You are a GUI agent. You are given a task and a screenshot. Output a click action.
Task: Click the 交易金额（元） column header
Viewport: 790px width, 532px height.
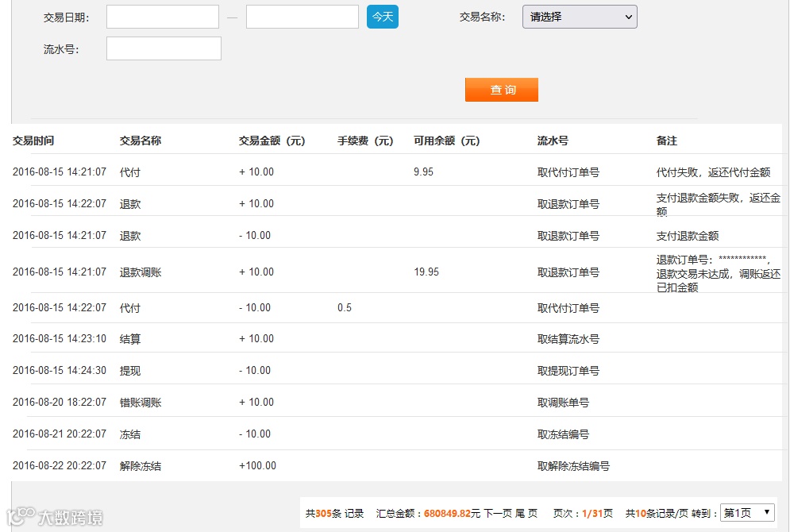click(272, 141)
